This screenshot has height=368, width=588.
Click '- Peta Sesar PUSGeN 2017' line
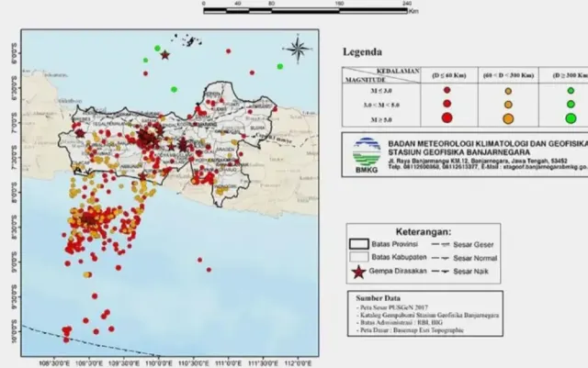click(x=392, y=307)
